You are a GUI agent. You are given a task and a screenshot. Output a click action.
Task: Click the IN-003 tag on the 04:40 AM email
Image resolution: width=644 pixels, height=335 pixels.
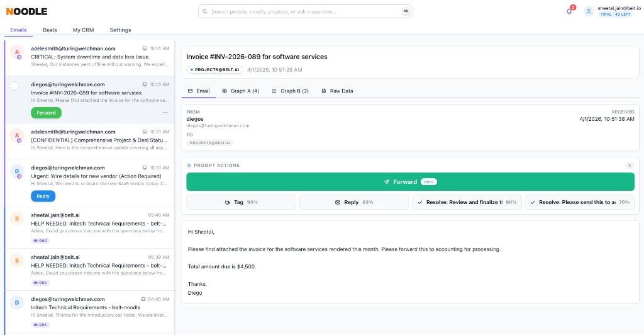coord(40,325)
